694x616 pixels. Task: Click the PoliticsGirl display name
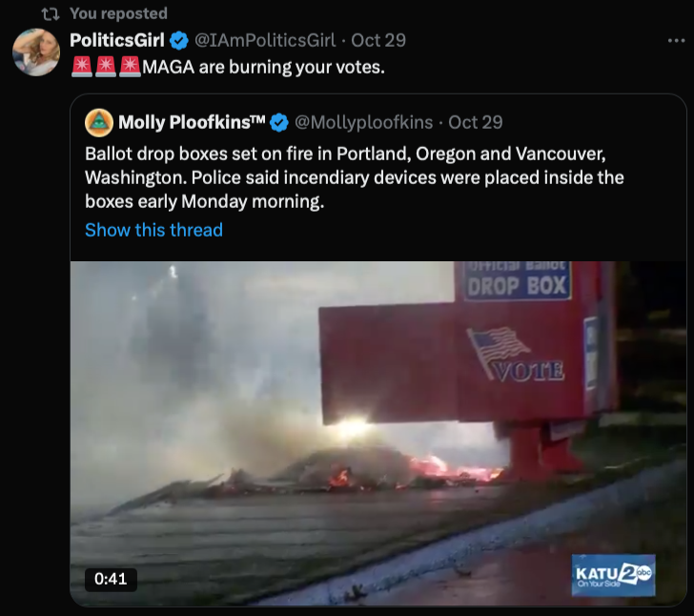(117, 40)
